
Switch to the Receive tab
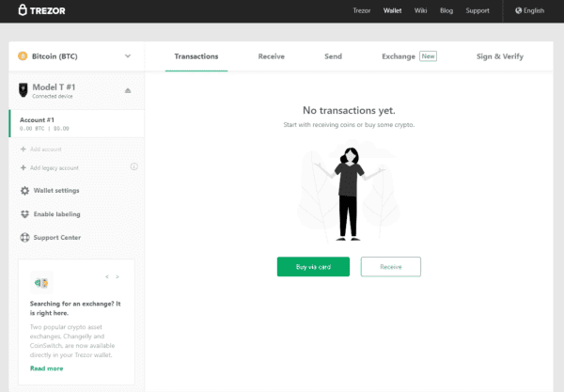[x=272, y=56]
